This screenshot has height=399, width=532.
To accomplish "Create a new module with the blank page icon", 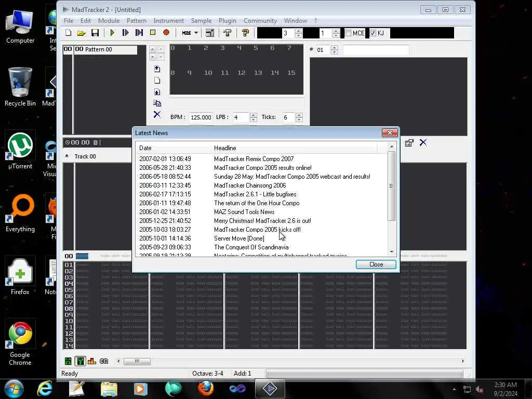I will click(68, 33).
